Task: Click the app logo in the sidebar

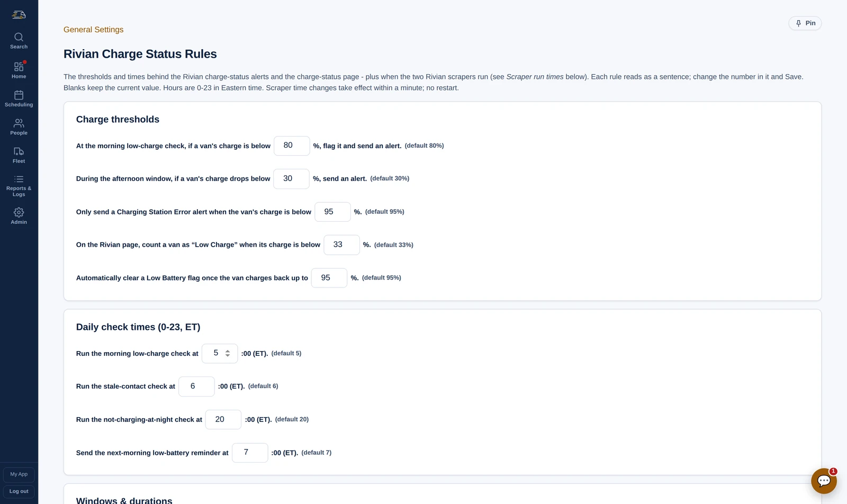Action: tap(19, 15)
